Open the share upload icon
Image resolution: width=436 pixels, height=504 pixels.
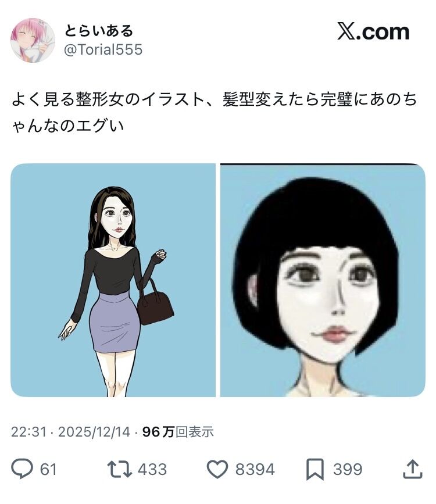point(413,469)
